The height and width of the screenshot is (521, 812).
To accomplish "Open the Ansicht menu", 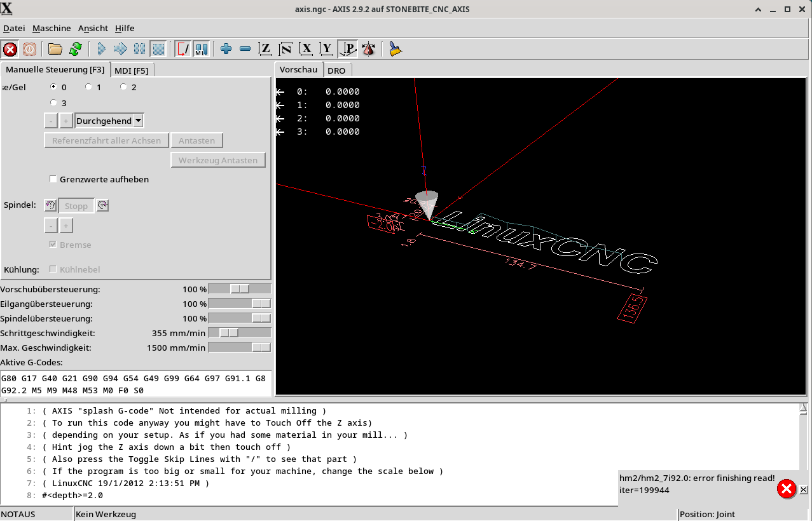I will 93,28.
